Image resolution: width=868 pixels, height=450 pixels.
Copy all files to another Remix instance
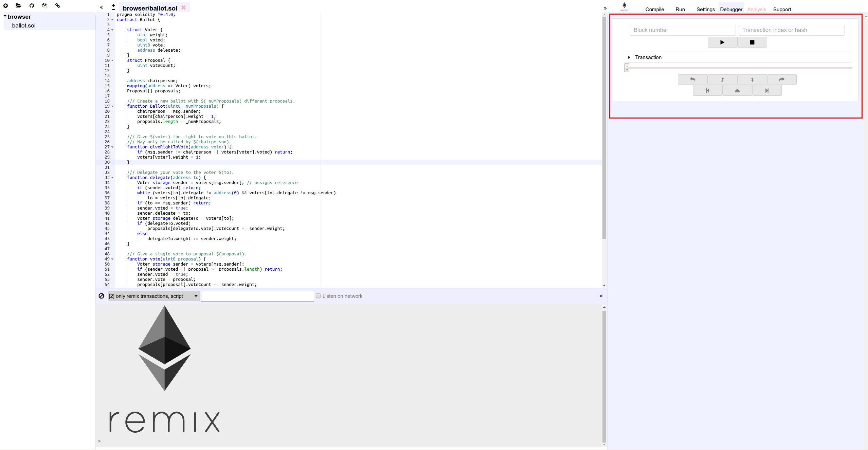(x=44, y=5)
